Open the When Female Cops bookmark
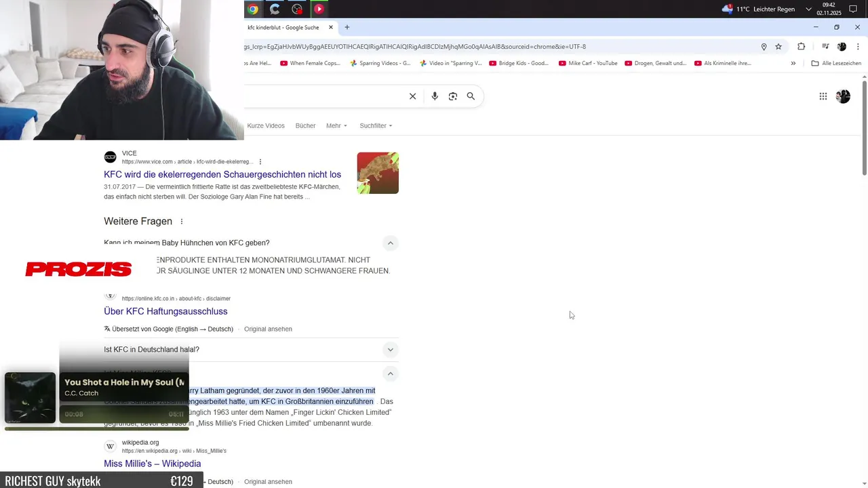868x488 pixels. 309,63
